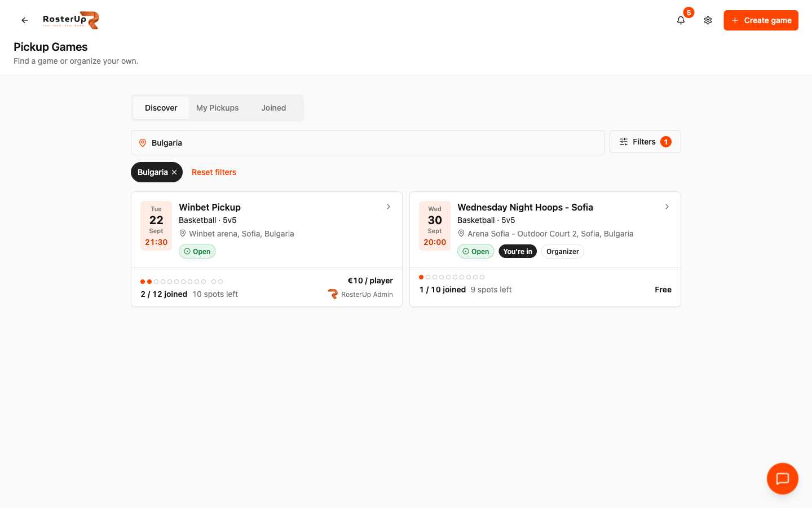Click the 1 / 10 joined text
The height and width of the screenshot is (508, 812).
443,290
